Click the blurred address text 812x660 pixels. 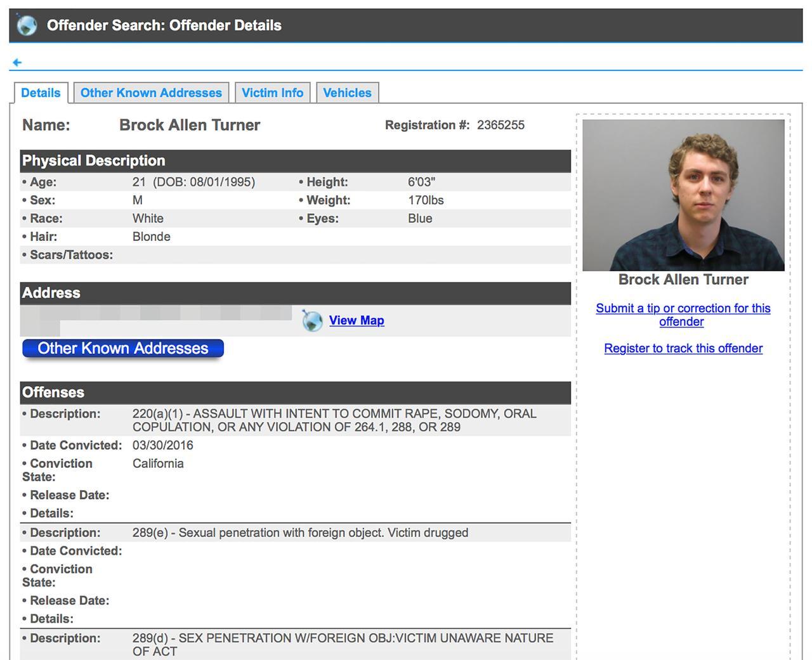coord(155,314)
